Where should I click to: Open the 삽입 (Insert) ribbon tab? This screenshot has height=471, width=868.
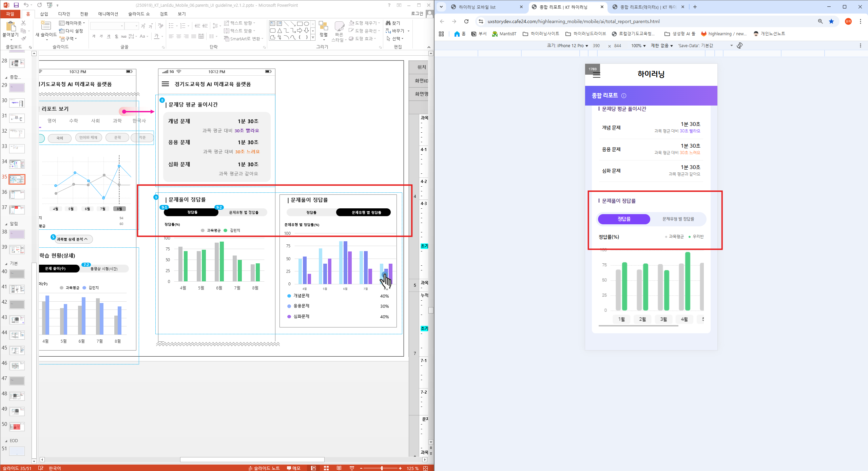click(x=44, y=14)
